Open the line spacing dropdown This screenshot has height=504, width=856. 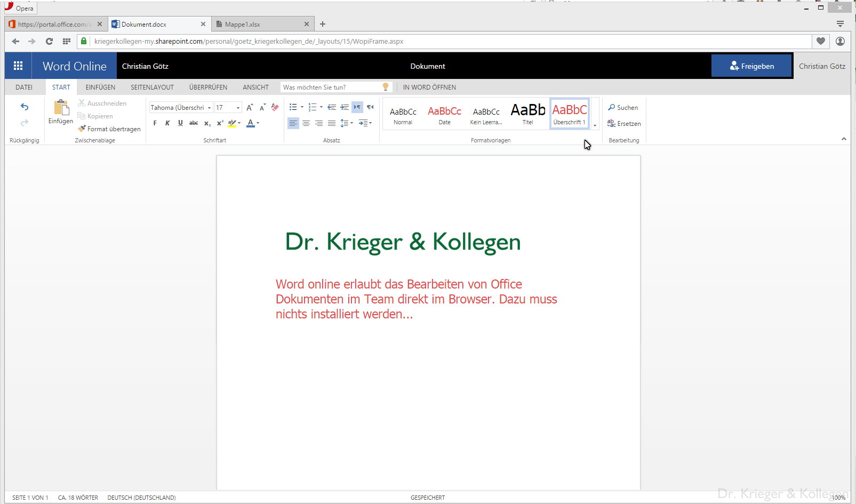[x=347, y=123]
